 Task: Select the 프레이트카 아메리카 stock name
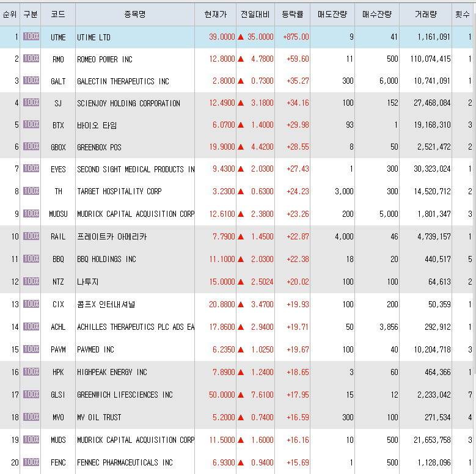tap(112, 236)
